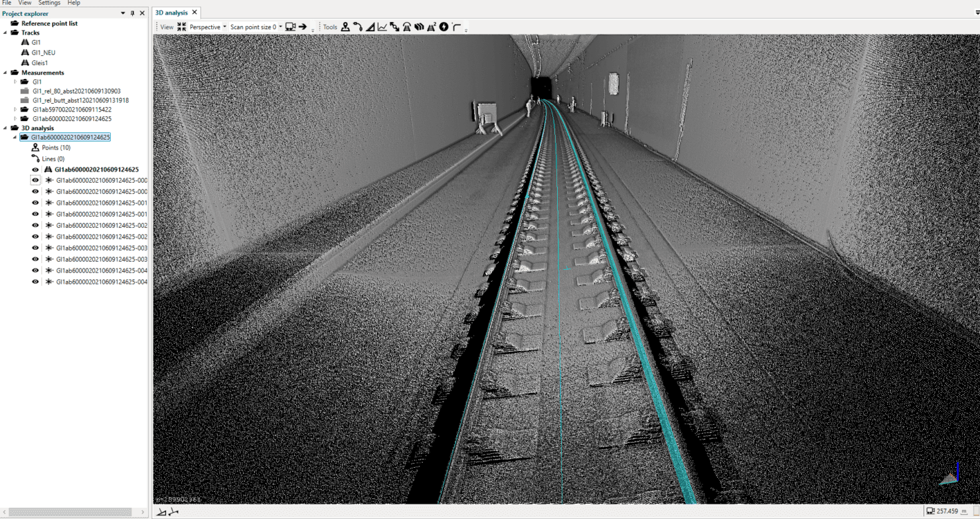Select the line drawing tool
Viewport: 980px width, 519px height.
click(x=358, y=27)
